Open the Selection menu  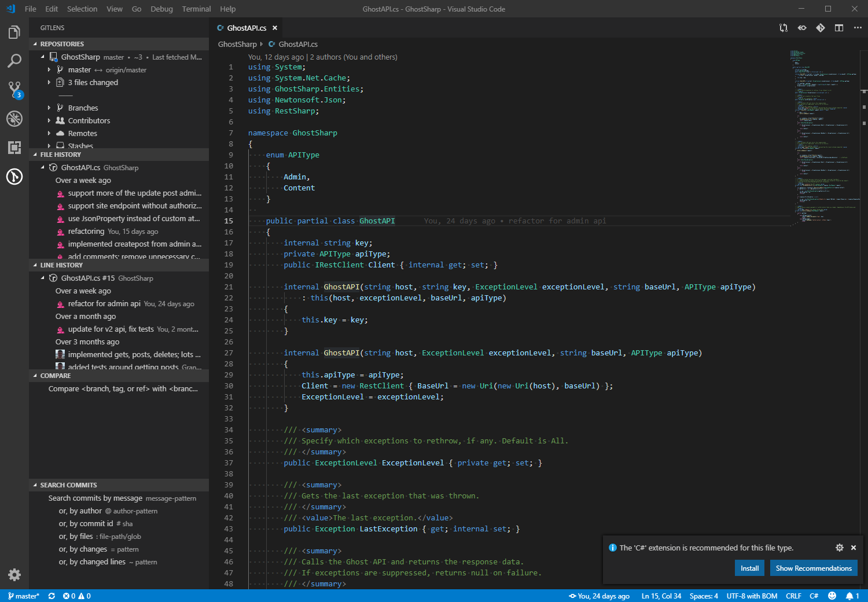[82, 9]
